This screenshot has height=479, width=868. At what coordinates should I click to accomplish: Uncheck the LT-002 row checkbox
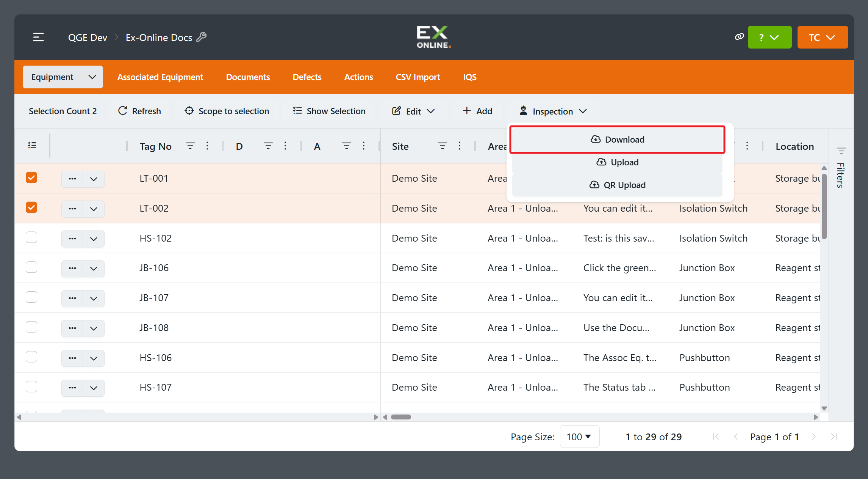coord(31,207)
